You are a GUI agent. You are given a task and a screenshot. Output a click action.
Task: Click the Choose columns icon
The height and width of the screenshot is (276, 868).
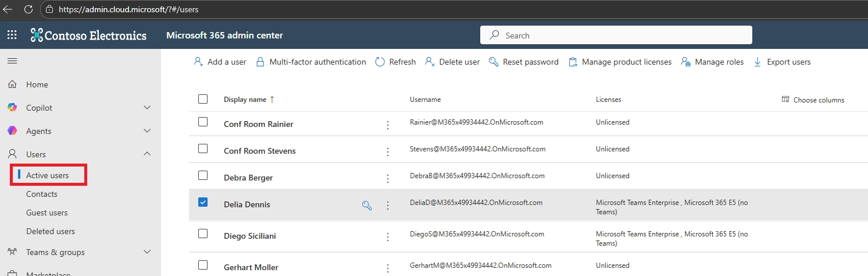point(785,100)
